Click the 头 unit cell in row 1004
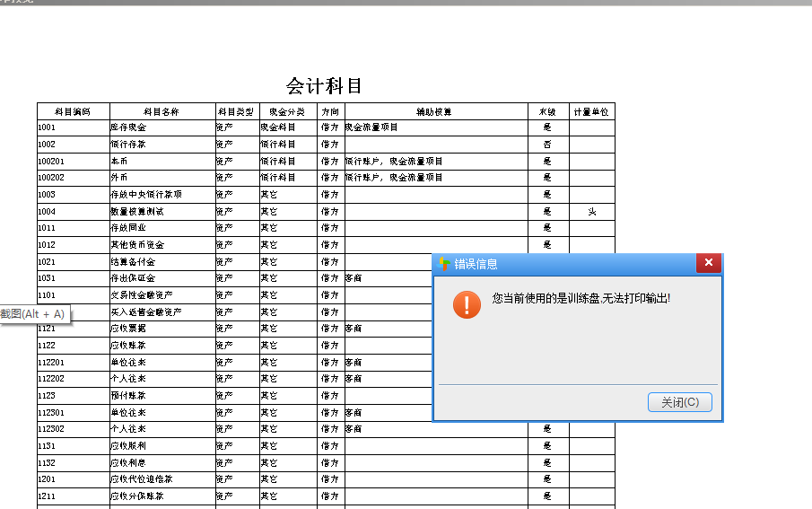This screenshot has width=812, height=509. point(591,212)
